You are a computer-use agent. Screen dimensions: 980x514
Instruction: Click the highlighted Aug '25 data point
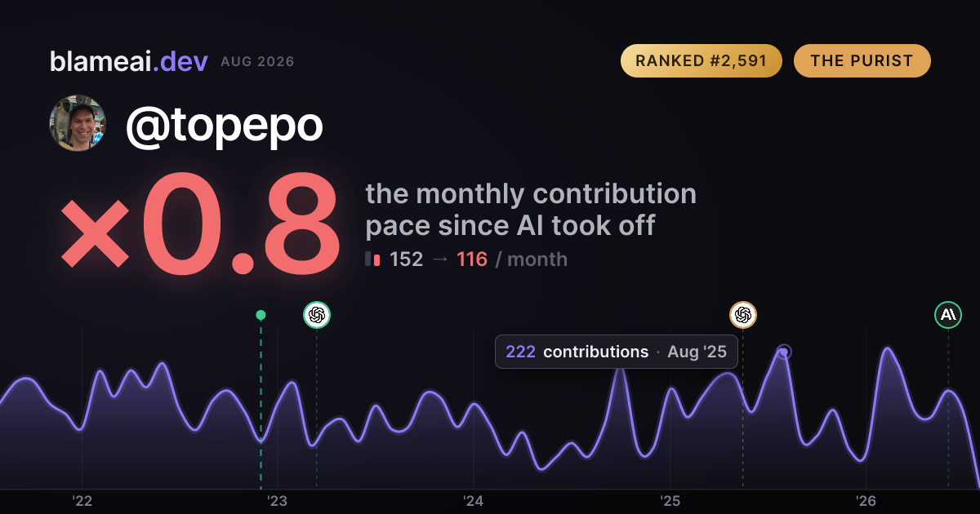click(x=784, y=352)
